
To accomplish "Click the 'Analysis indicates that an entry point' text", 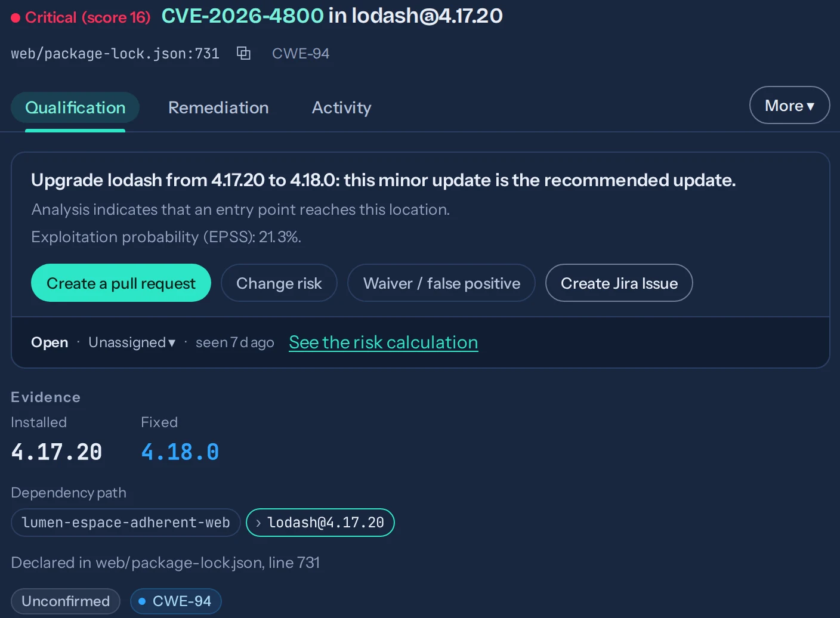I will tap(240, 209).
